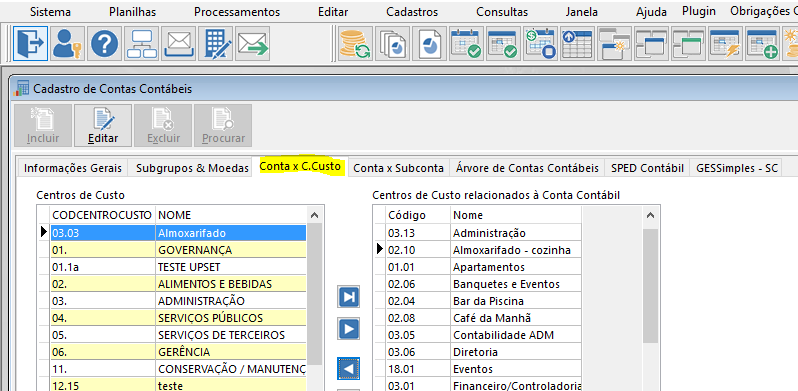The height and width of the screenshot is (391, 798).
Task: Select the ALIMENTOS E BEBIDAS row
Action: point(178,284)
